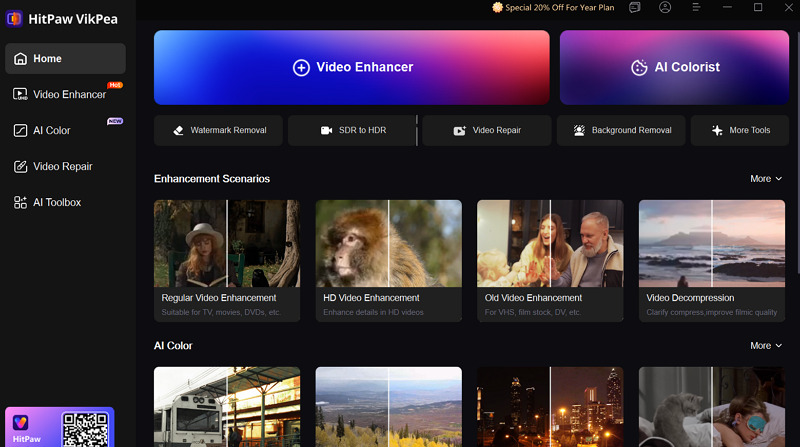800x447 pixels.
Task: Open AI Color in the sidebar
Action: (x=51, y=131)
